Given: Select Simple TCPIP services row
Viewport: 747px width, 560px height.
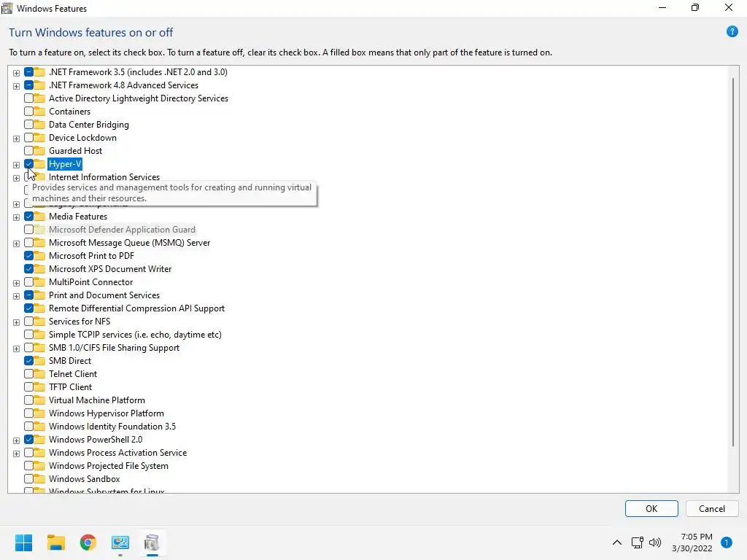Looking at the screenshot, I should [x=135, y=334].
